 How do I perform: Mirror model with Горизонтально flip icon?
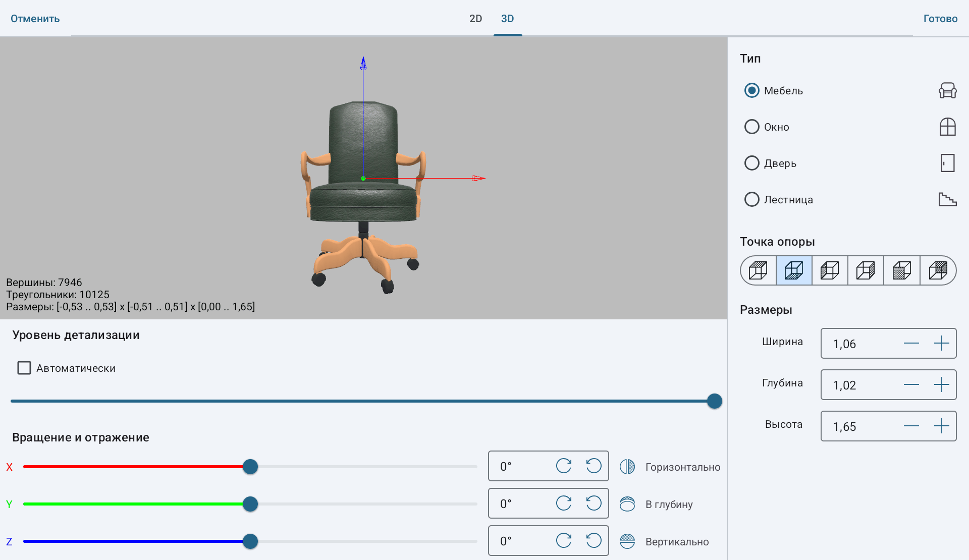627,467
